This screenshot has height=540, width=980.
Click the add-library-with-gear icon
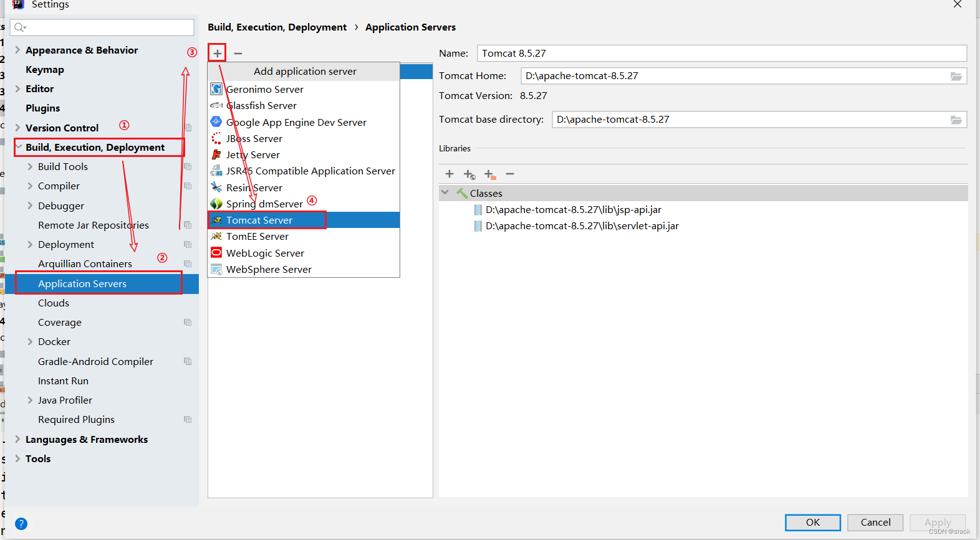469,174
